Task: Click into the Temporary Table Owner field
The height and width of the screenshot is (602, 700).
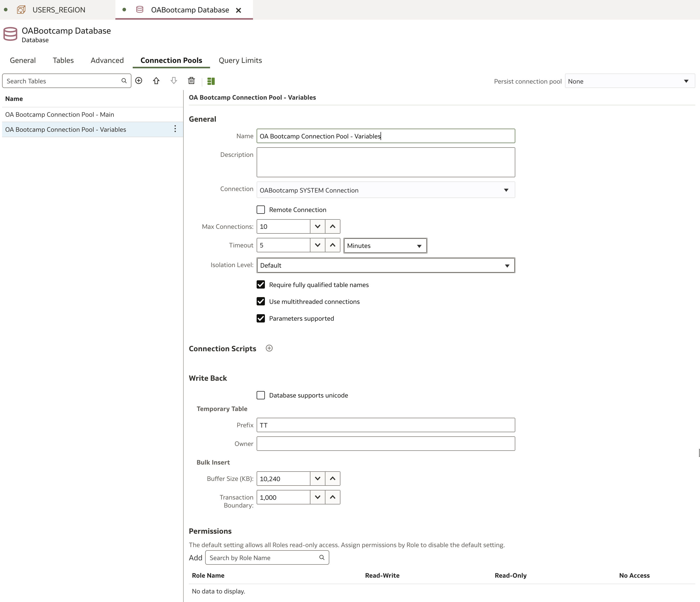Action: pyautogui.click(x=386, y=443)
